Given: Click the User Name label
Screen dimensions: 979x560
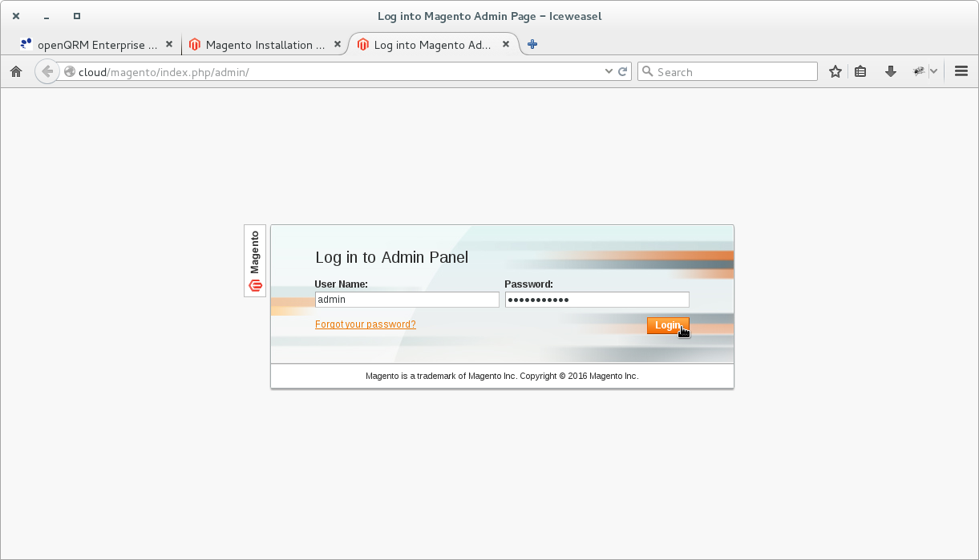Looking at the screenshot, I should [342, 284].
